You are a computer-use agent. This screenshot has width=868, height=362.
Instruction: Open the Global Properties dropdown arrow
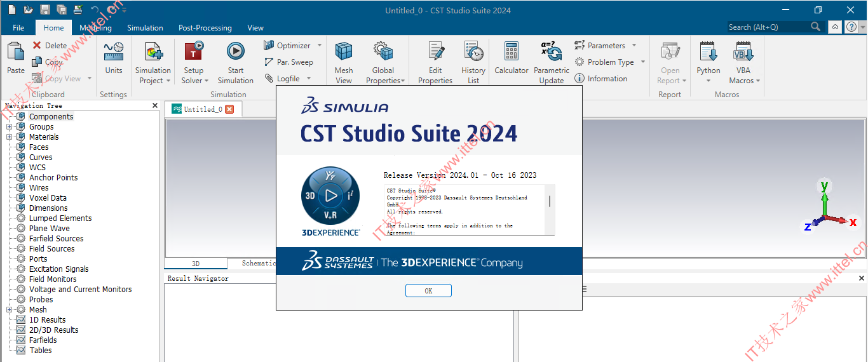pos(403,81)
